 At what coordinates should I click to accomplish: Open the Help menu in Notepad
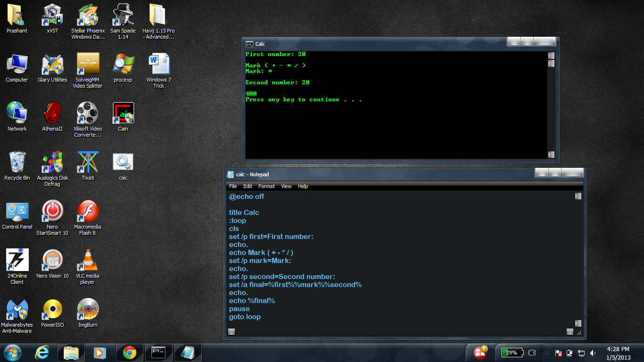click(x=303, y=186)
